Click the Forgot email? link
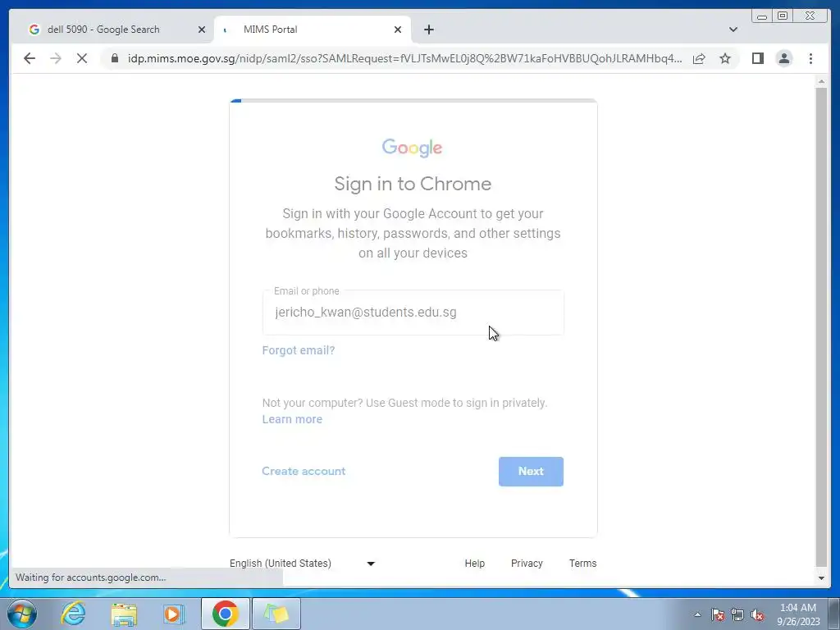The image size is (840, 630). (299, 350)
